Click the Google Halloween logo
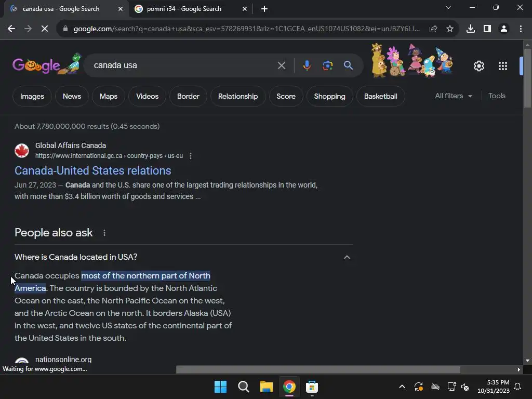Image resolution: width=532 pixels, height=399 pixels. (47, 64)
